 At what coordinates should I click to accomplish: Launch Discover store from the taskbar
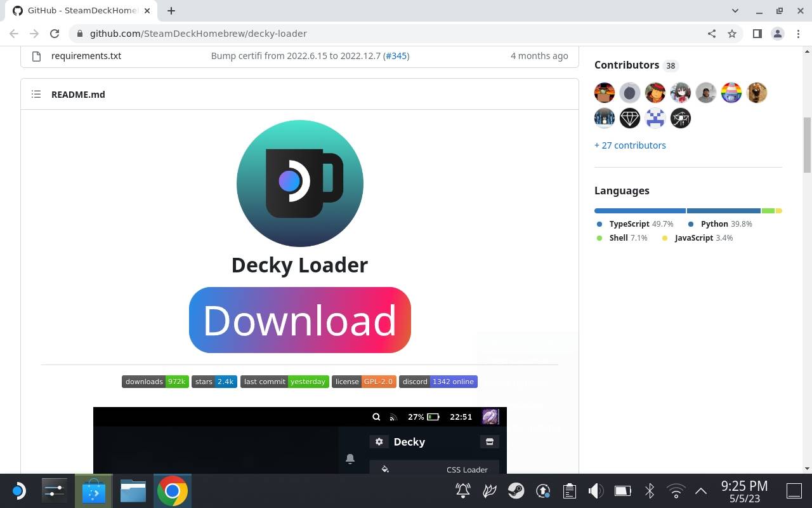94,491
